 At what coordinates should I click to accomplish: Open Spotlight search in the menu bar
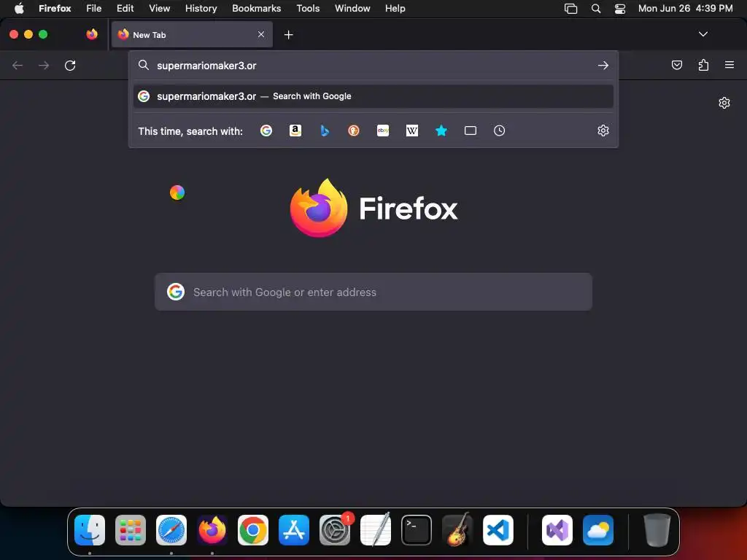click(595, 9)
